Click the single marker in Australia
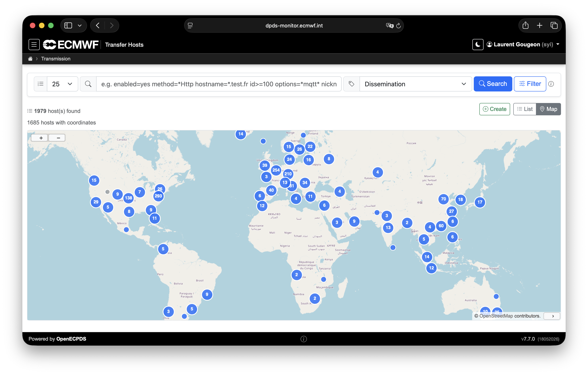Viewport: 588px width, 375px height. click(496, 296)
